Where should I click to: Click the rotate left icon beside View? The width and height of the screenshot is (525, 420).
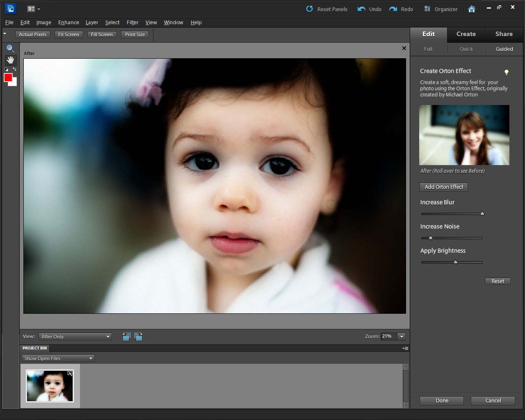127,337
